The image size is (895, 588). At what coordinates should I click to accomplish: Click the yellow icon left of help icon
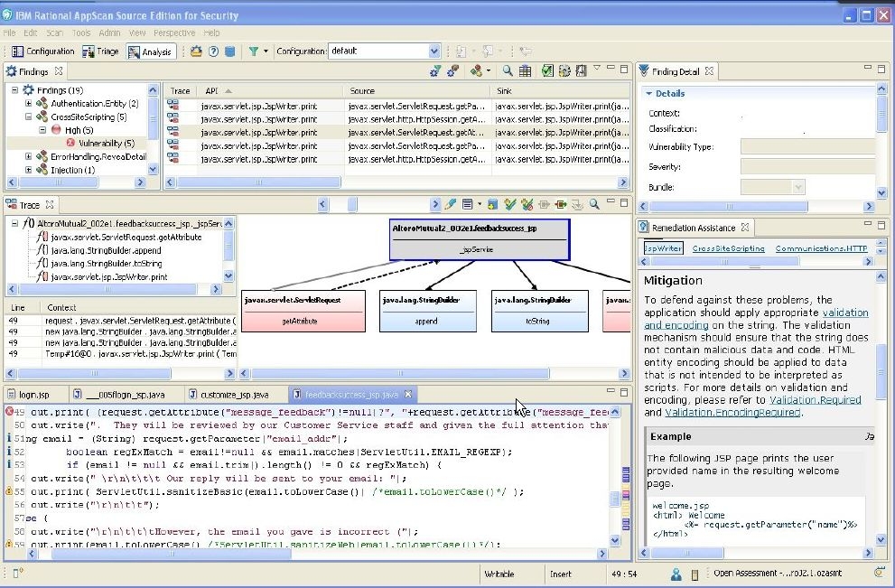pos(196,51)
